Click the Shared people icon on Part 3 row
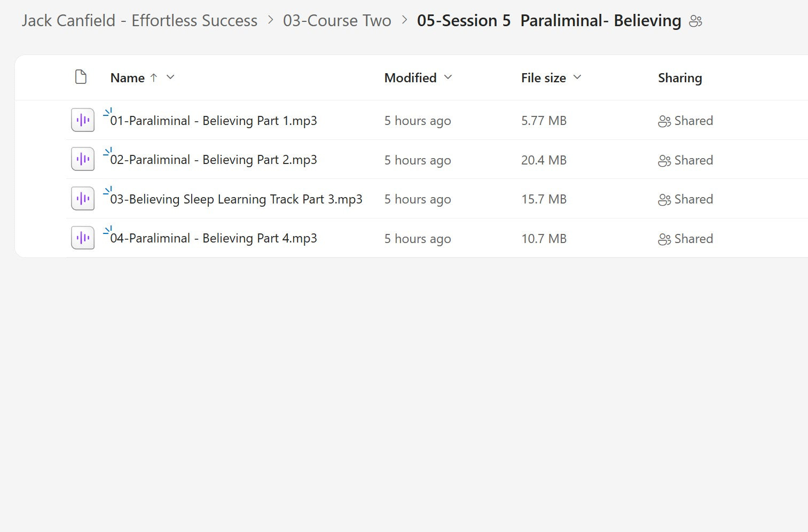 [x=664, y=199]
